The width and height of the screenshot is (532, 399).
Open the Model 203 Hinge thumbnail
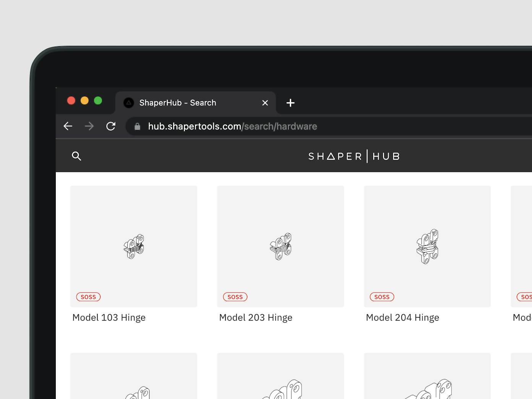(x=281, y=247)
